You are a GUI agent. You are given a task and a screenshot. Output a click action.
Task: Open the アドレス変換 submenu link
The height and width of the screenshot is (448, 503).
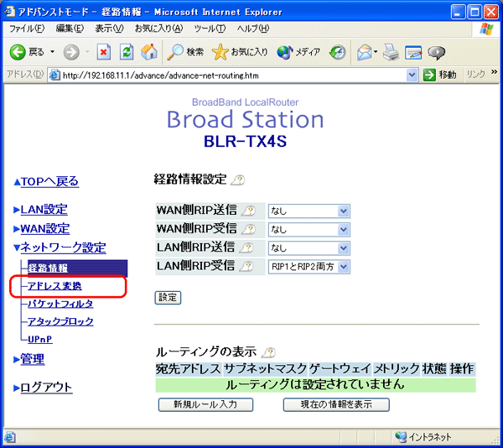pyautogui.click(x=54, y=285)
